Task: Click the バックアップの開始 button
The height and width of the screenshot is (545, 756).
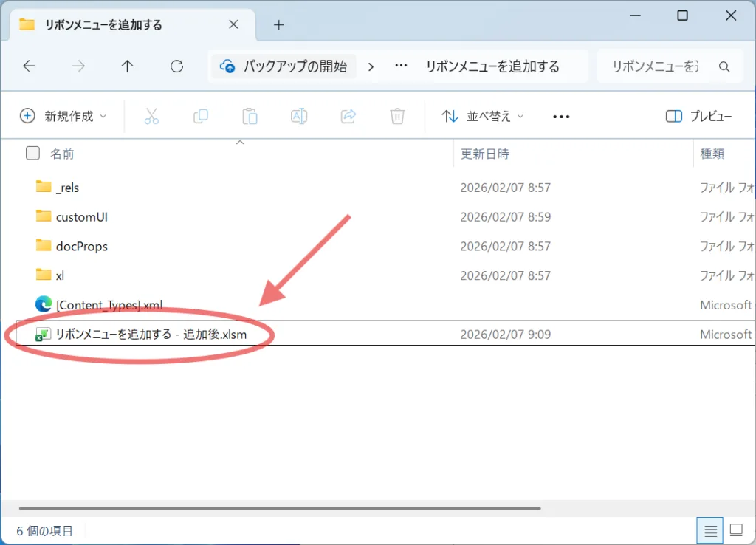Action: 283,66
